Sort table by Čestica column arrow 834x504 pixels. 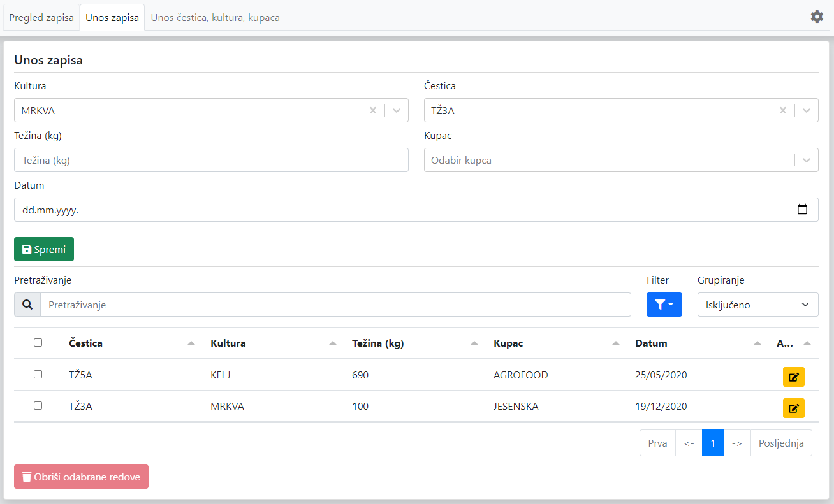pyautogui.click(x=191, y=343)
